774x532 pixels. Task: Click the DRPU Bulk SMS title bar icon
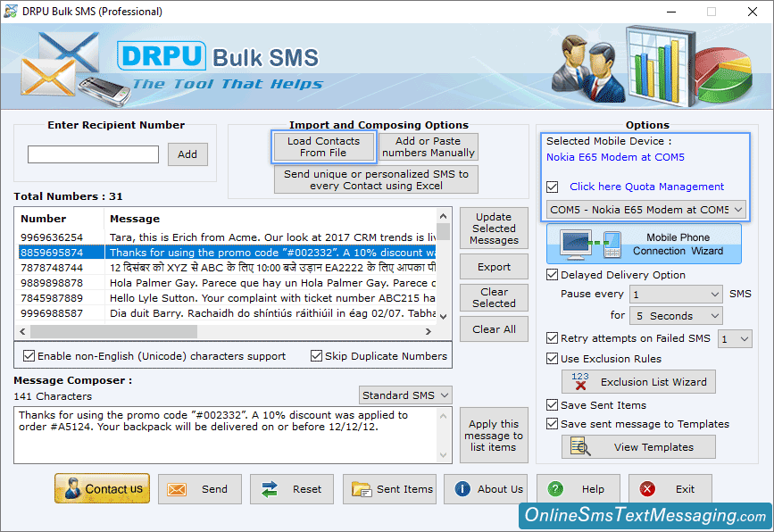tap(11, 11)
